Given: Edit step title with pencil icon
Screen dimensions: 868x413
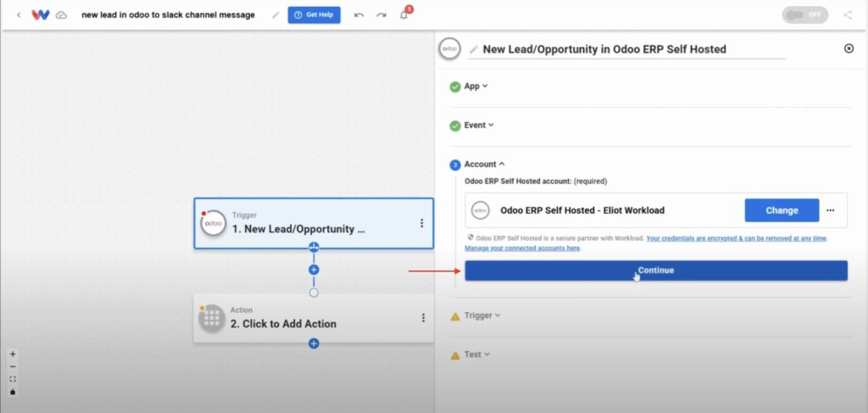Looking at the screenshot, I should (473, 49).
